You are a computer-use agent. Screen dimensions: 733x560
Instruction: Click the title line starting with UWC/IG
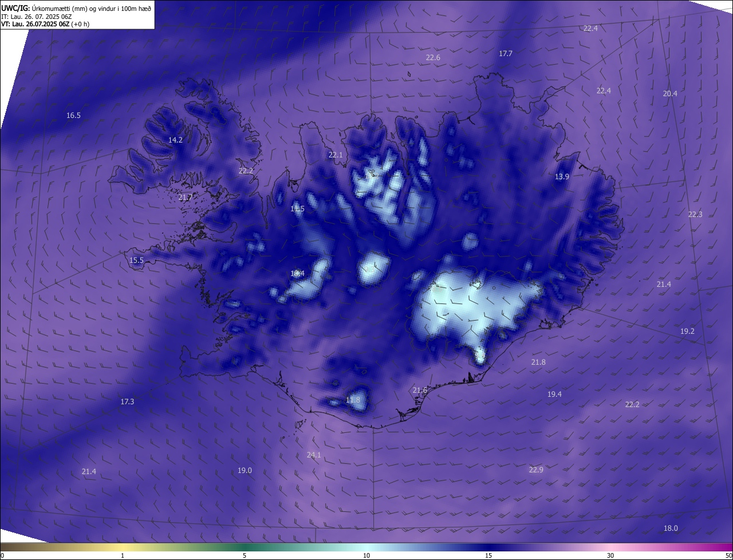point(76,7)
